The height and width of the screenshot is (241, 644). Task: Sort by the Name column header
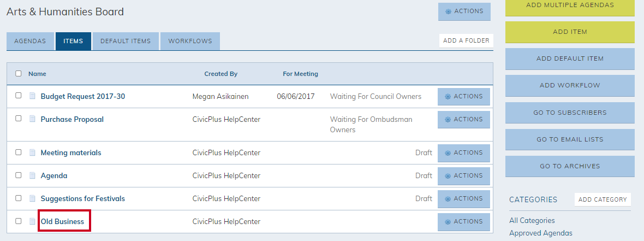[37, 74]
